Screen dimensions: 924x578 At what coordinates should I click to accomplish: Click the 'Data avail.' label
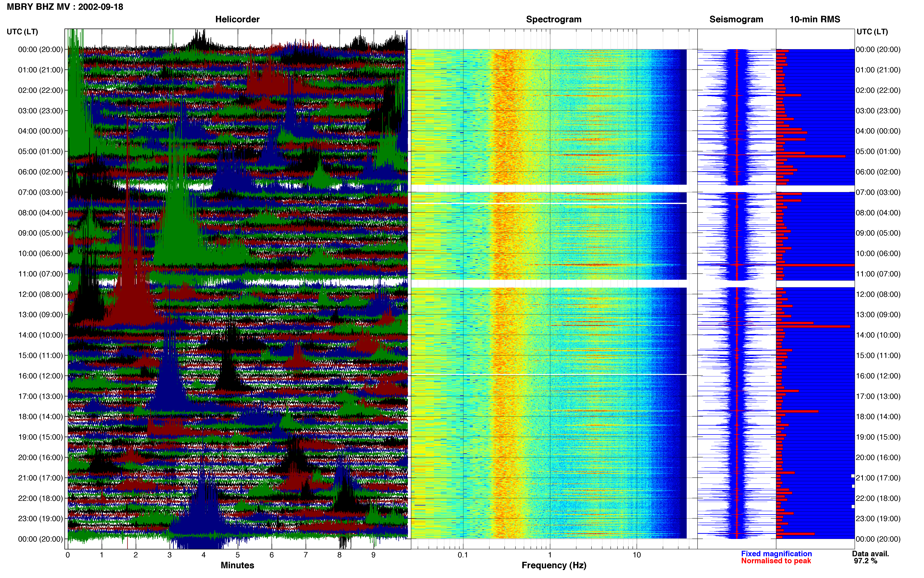coord(870,554)
